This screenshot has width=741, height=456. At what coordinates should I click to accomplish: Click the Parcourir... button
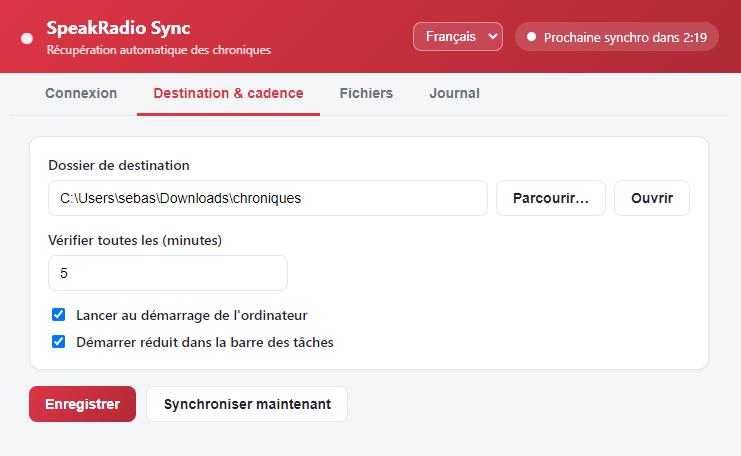click(x=551, y=198)
